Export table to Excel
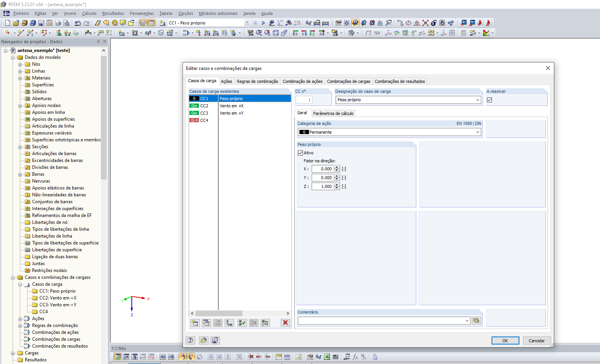Viewport: 600px width, 364px height. coord(327,357)
